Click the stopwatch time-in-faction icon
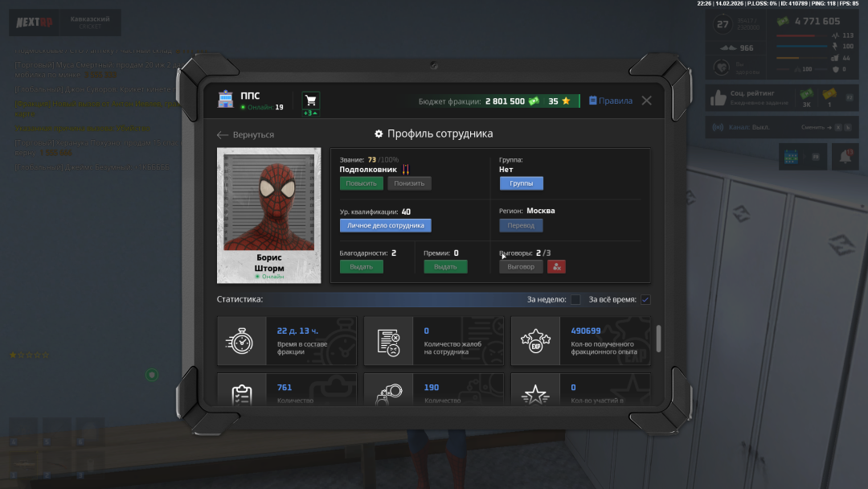This screenshot has height=489, width=868. coord(240,341)
